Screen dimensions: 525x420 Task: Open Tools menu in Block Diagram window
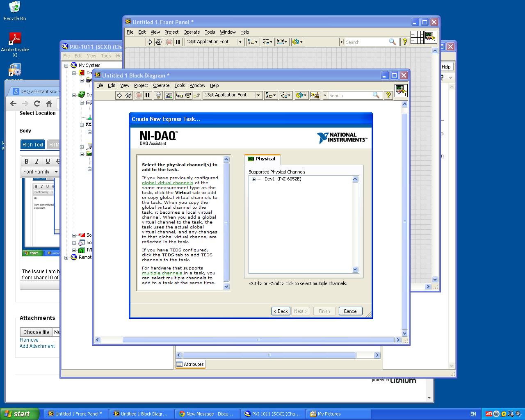(x=180, y=85)
